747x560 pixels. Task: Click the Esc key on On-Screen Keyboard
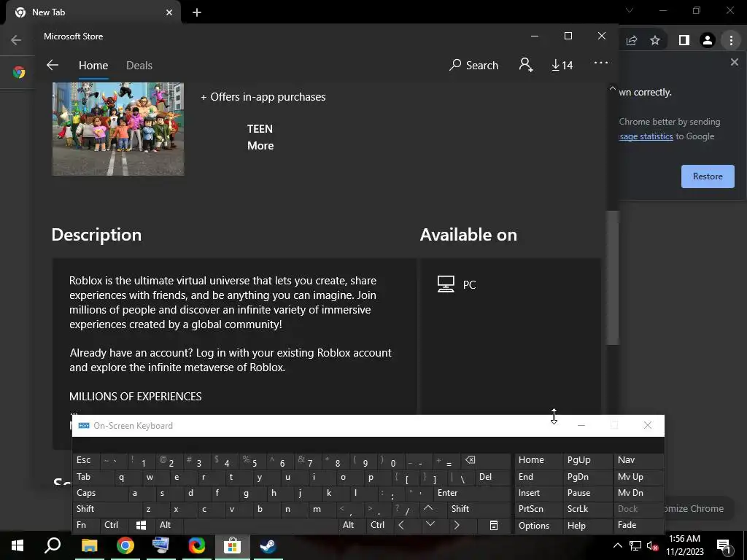coord(87,461)
